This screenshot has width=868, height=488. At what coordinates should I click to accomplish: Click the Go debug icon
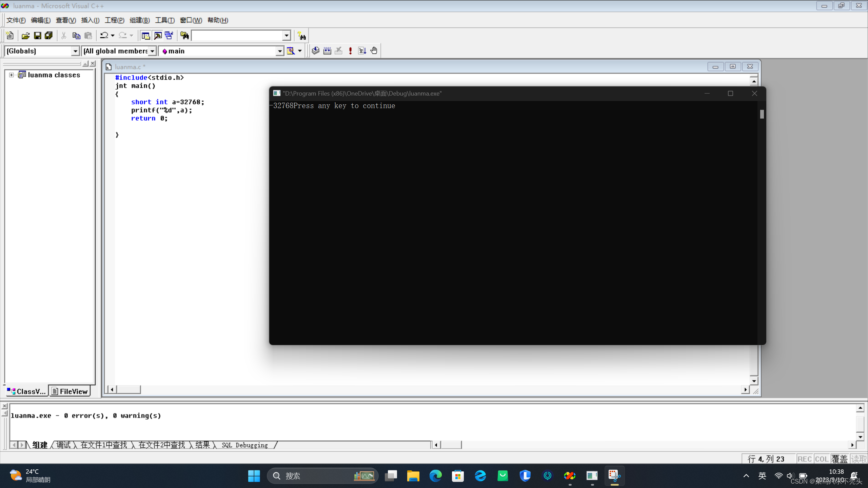(x=362, y=51)
